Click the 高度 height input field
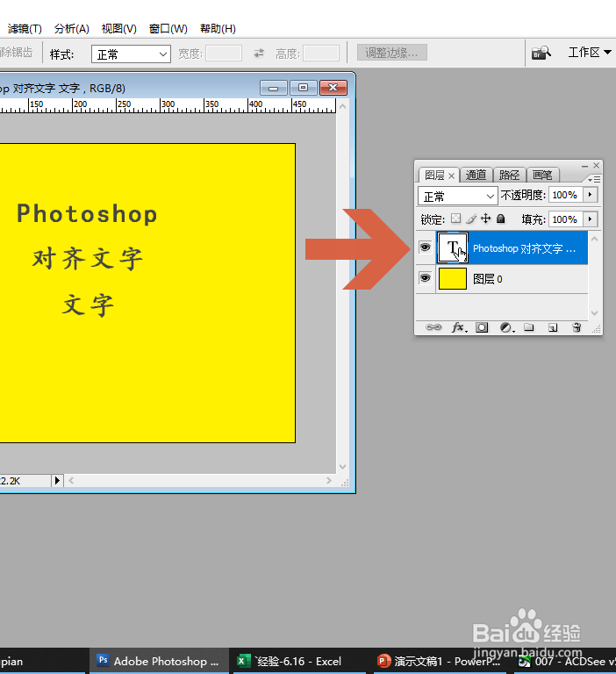This screenshot has width=616, height=674. 321,54
